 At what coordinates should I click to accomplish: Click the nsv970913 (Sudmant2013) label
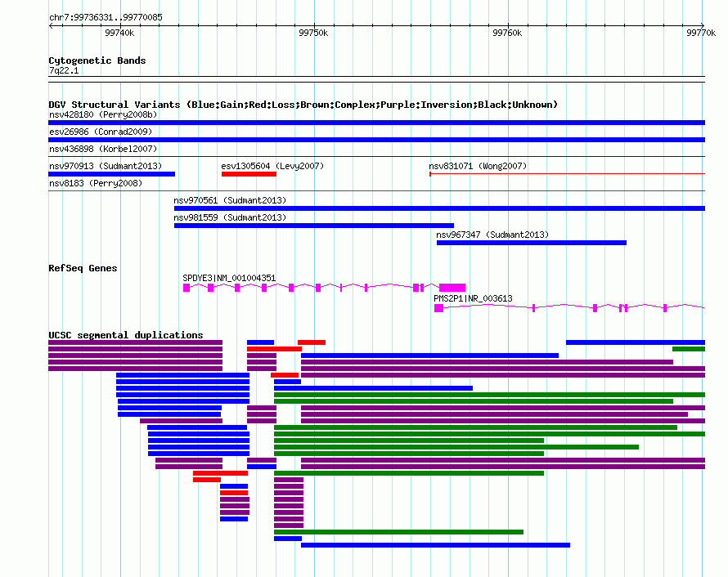click(x=106, y=166)
